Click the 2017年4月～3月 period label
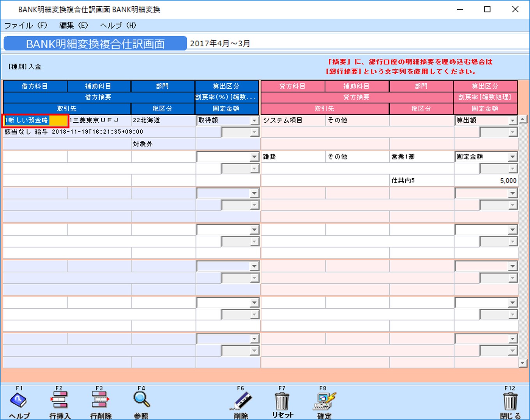530x420 pixels. [219, 43]
